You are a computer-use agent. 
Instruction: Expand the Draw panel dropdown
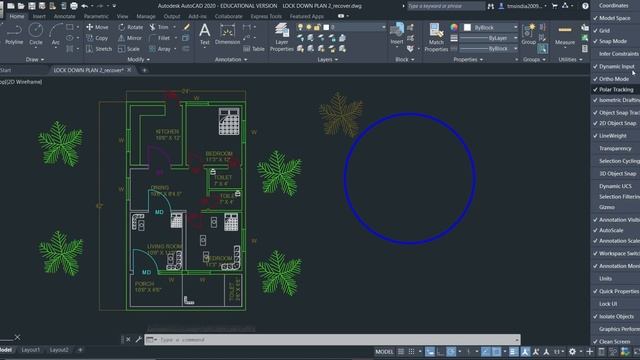click(x=35, y=60)
